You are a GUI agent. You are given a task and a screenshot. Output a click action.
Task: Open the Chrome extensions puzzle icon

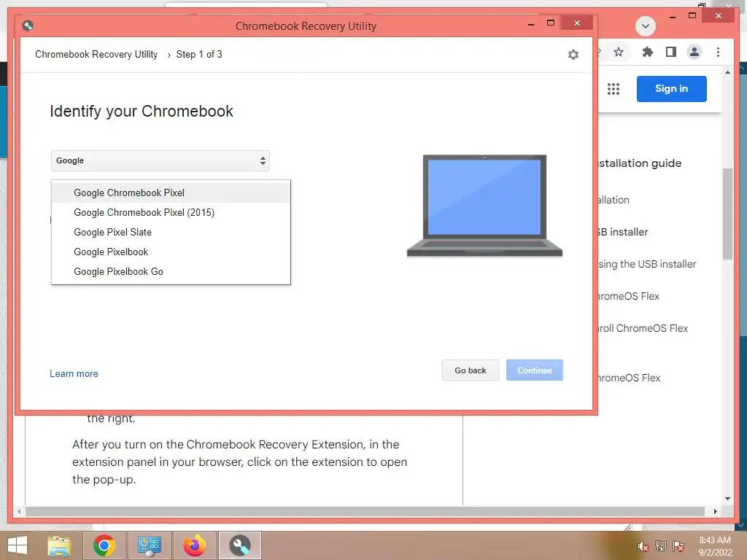coord(647,52)
